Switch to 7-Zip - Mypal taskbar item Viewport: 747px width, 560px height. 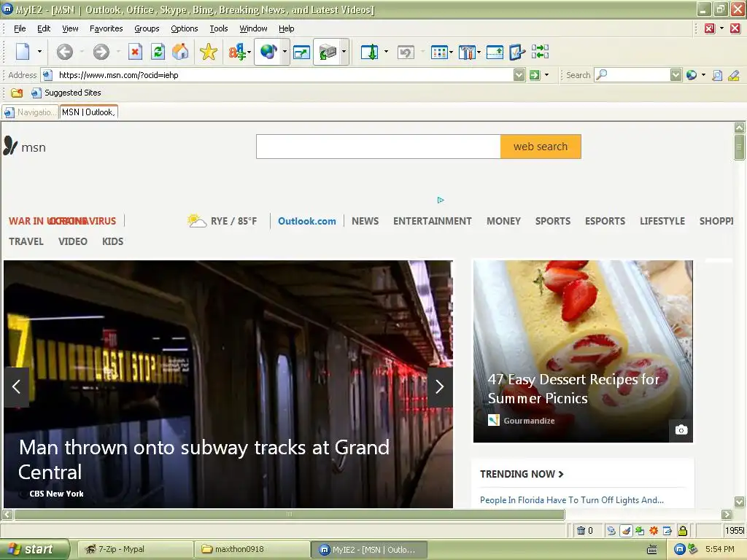[135, 550]
